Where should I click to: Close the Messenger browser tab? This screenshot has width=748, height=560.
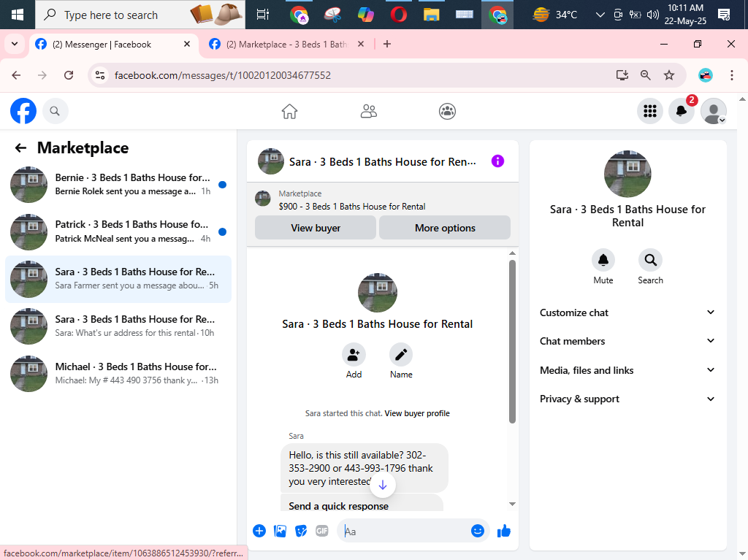click(x=187, y=44)
